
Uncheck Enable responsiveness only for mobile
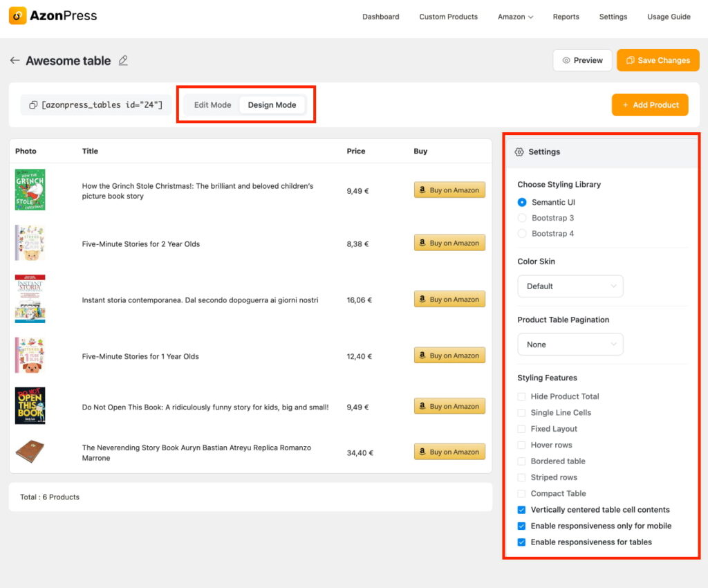[x=521, y=526]
